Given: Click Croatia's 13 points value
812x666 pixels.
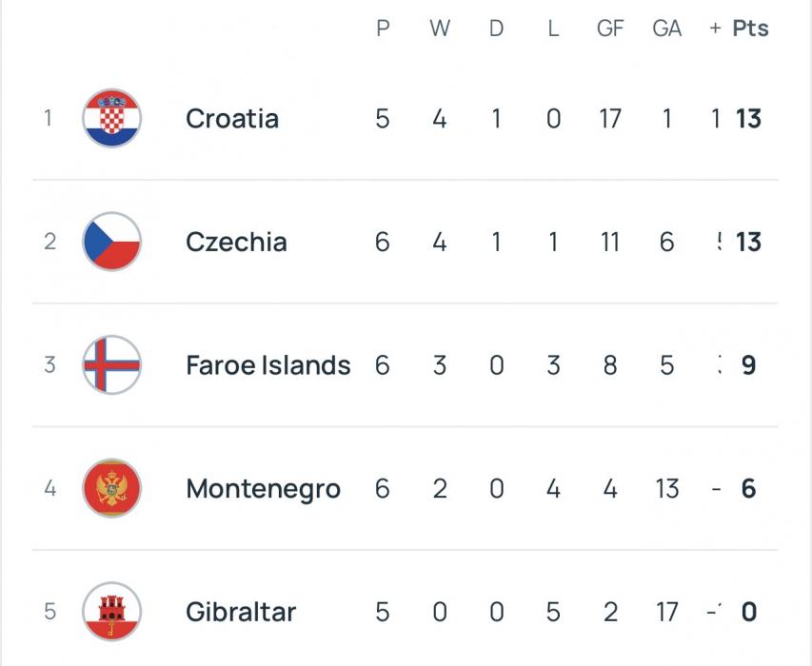Looking at the screenshot, I should coord(749,119).
